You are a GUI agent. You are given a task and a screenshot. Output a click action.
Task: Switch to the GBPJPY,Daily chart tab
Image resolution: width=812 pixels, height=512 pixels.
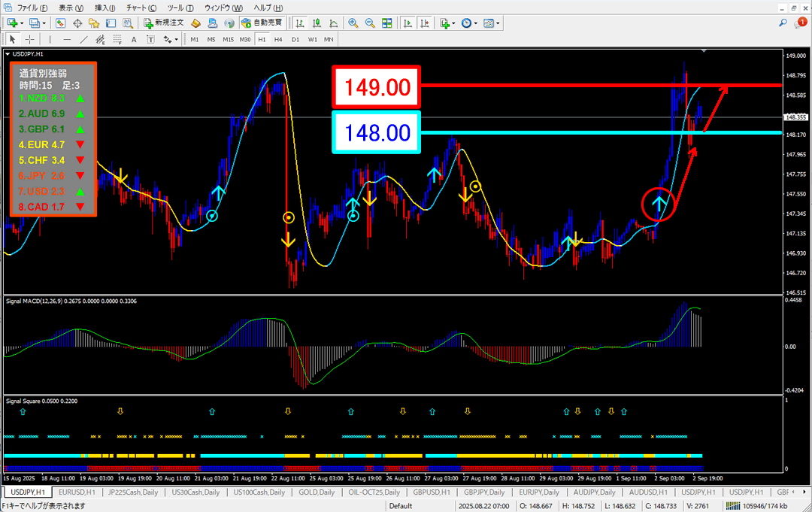click(x=484, y=492)
